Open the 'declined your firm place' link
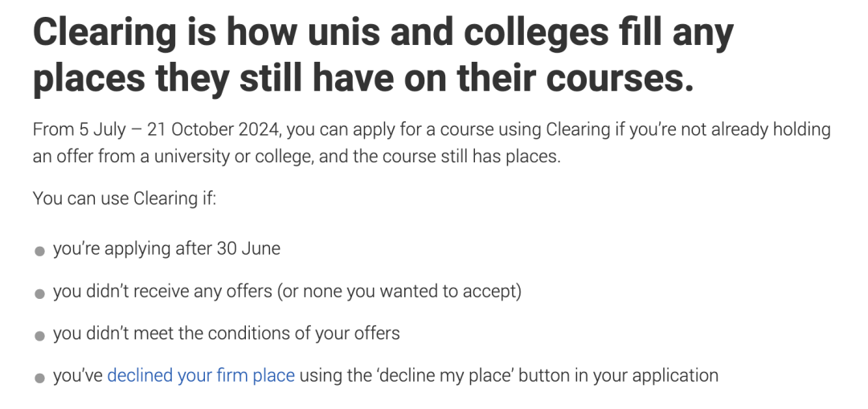 [200, 376]
